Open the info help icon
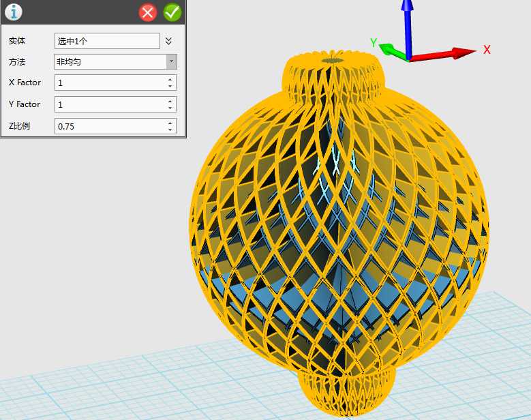 coord(14,12)
